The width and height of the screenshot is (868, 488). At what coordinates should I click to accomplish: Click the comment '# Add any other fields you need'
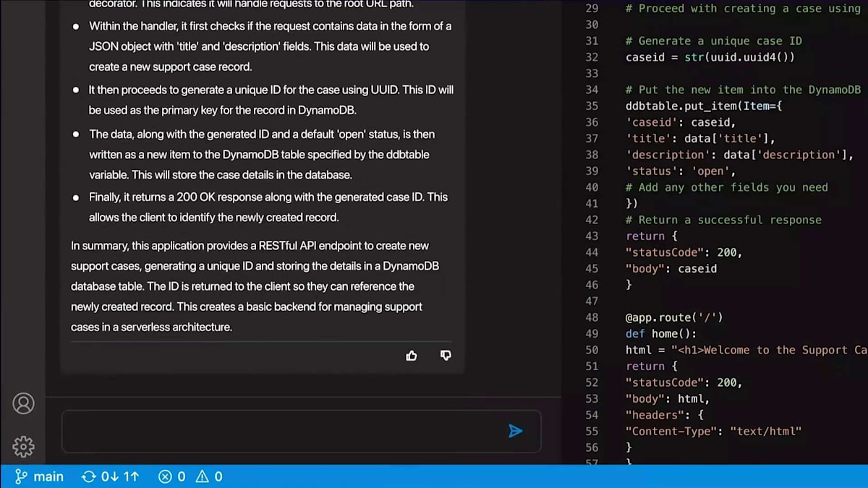tap(727, 187)
